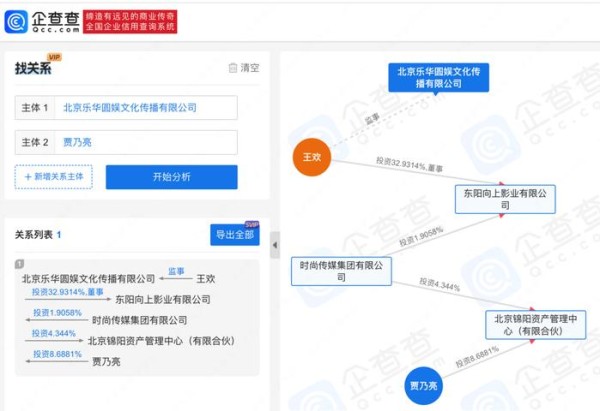This screenshot has height=411, width=600.
Task: Click the 监事 edge label in graph
Action: [372, 119]
